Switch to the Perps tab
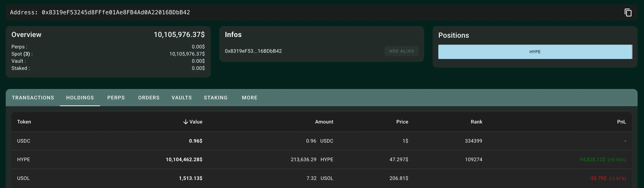The height and width of the screenshot is (188, 644). 116,98
